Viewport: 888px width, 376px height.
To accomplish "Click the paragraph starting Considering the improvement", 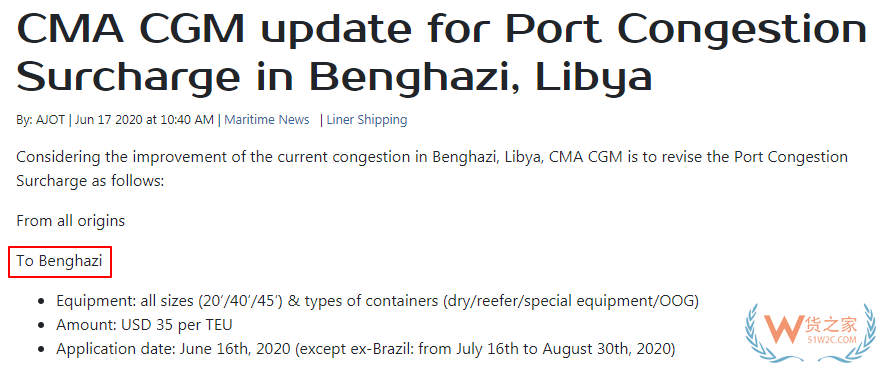I will pos(432,169).
